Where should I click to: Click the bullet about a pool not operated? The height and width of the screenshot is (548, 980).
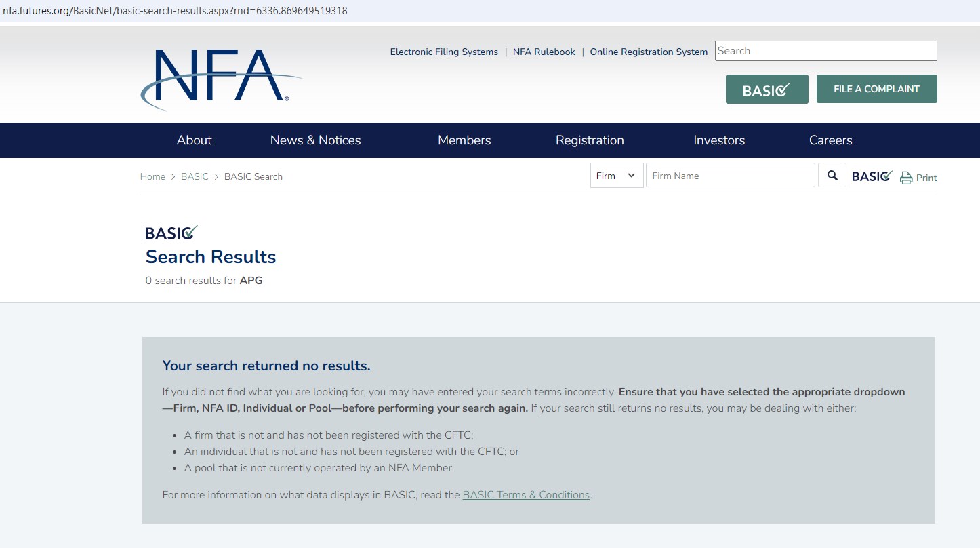pos(319,468)
